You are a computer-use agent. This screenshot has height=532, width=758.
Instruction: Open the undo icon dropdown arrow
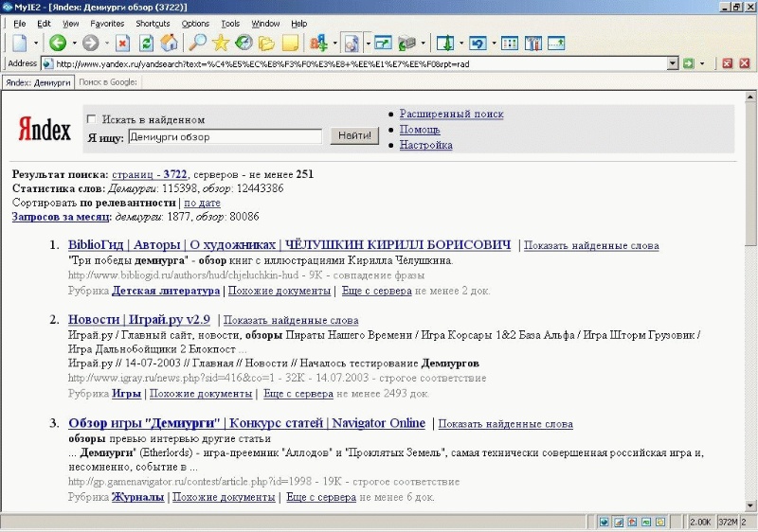494,44
